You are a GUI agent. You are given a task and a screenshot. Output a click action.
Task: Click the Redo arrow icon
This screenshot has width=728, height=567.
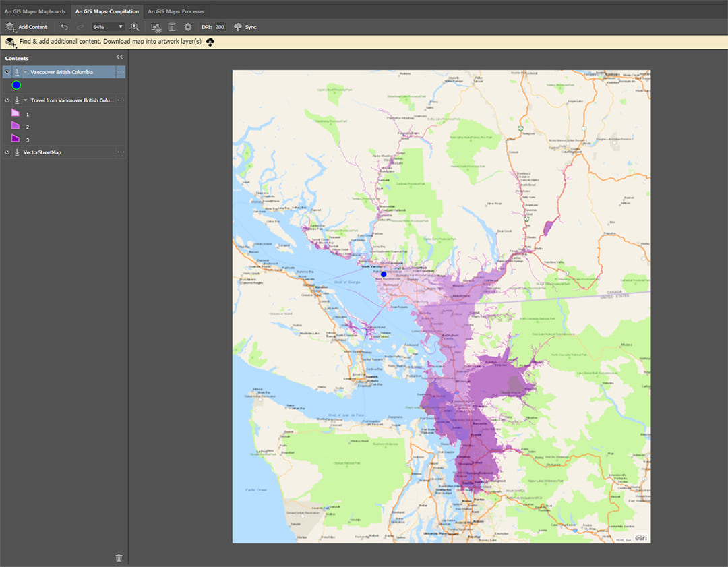(x=80, y=27)
